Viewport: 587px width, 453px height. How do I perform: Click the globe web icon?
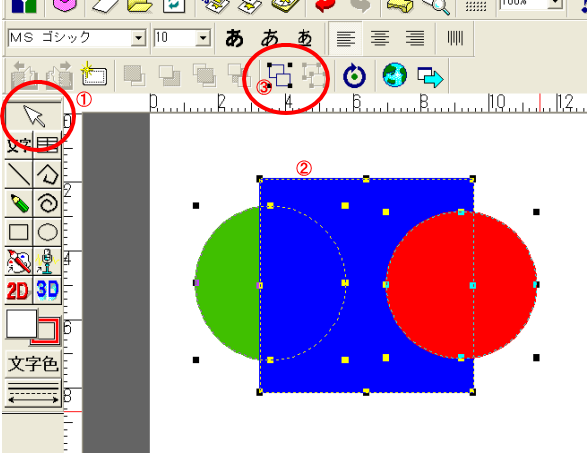pyautogui.click(x=395, y=75)
